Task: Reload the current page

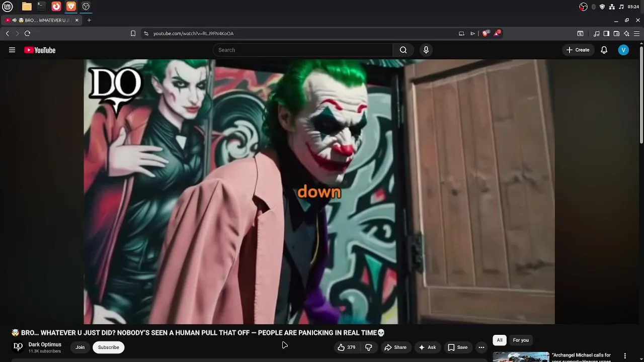Action: 28,34
